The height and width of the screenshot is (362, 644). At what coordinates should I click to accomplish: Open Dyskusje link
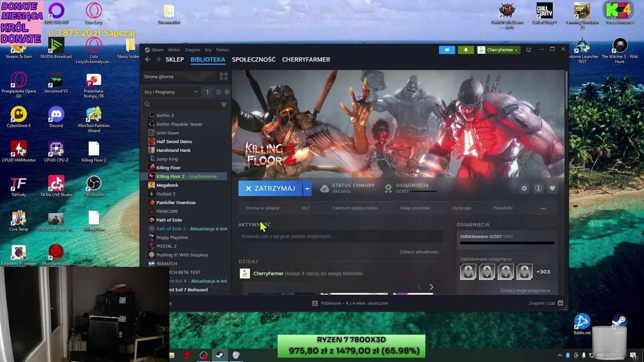461,208
